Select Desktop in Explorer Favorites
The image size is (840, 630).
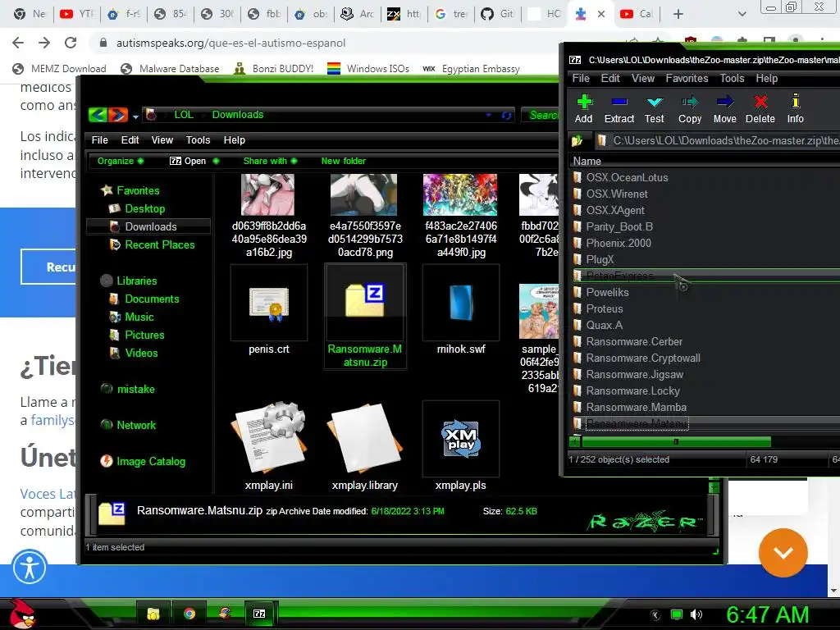pos(137,209)
